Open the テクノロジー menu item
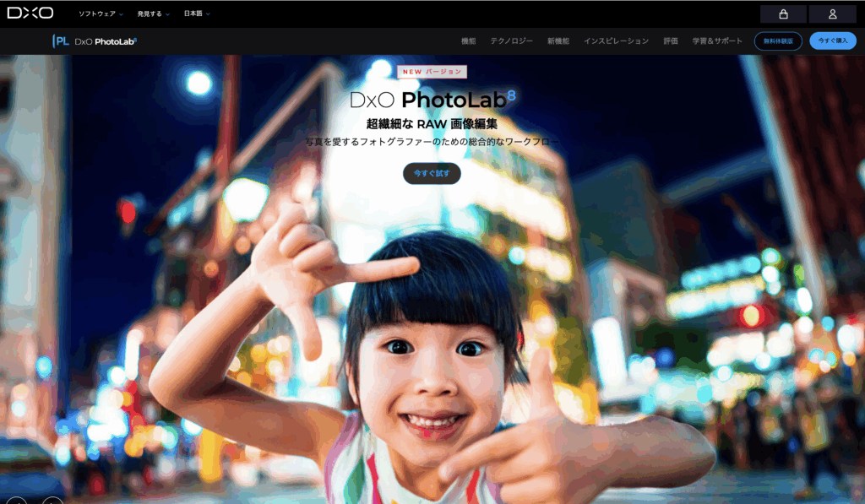 (511, 41)
